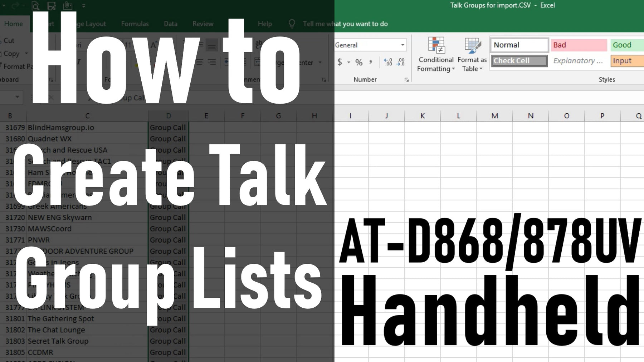
Task: Open the Formulas ribbon tab
Action: 135,24
